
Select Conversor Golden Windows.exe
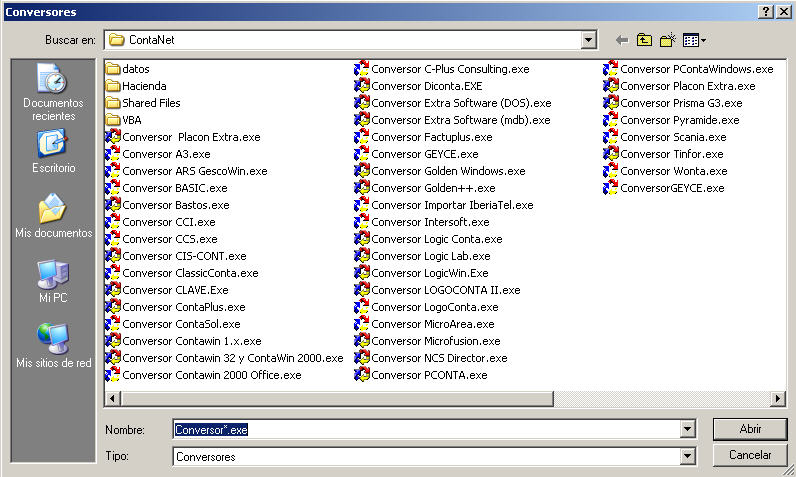pos(440,171)
